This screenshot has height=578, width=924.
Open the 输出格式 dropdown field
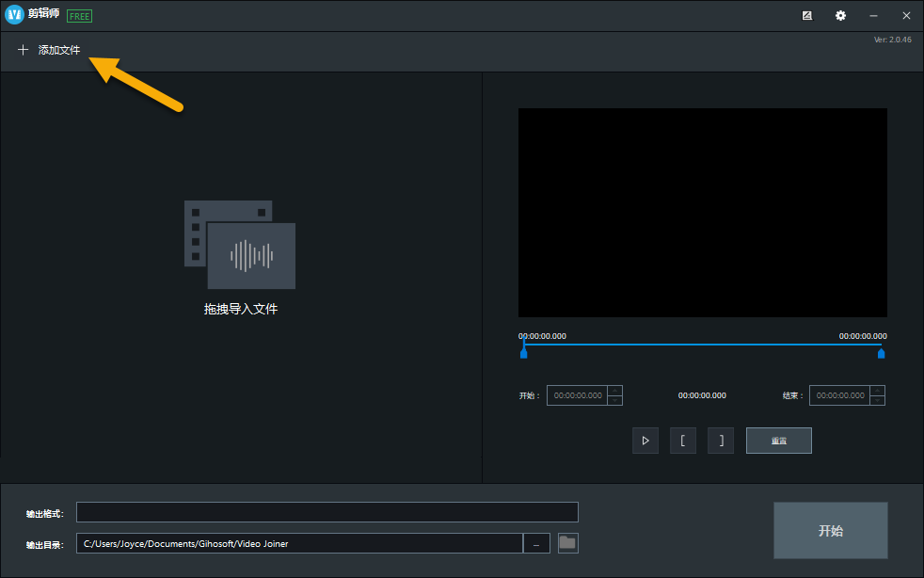click(x=327, y=512)
